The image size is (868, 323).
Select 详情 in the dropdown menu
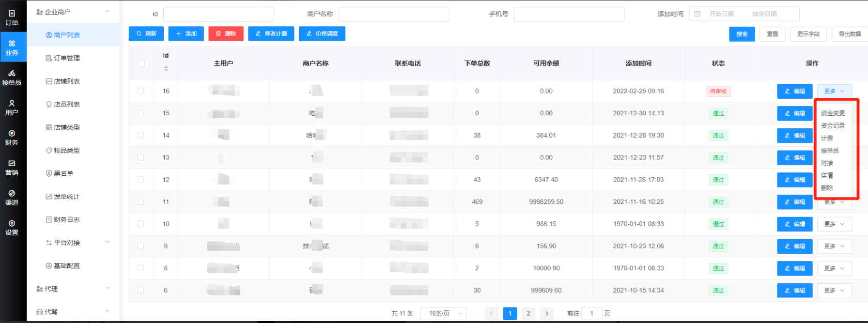point(827,175)
